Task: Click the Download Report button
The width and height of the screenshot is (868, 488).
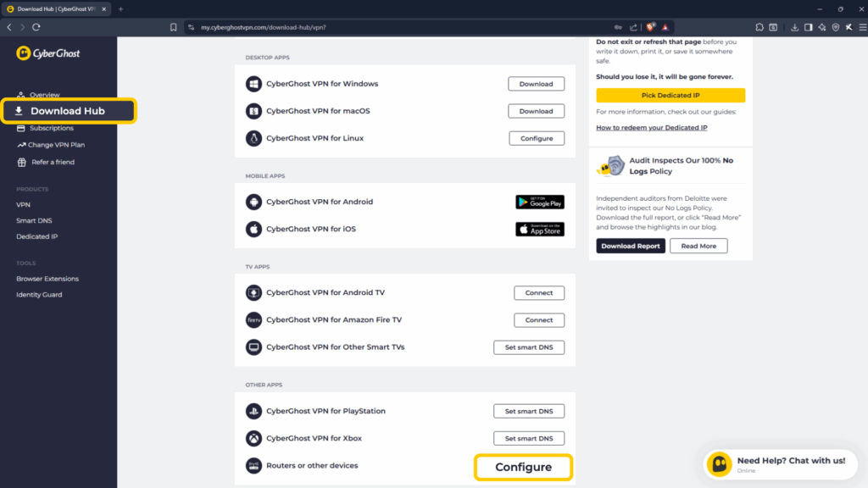Action: (631, 247)
